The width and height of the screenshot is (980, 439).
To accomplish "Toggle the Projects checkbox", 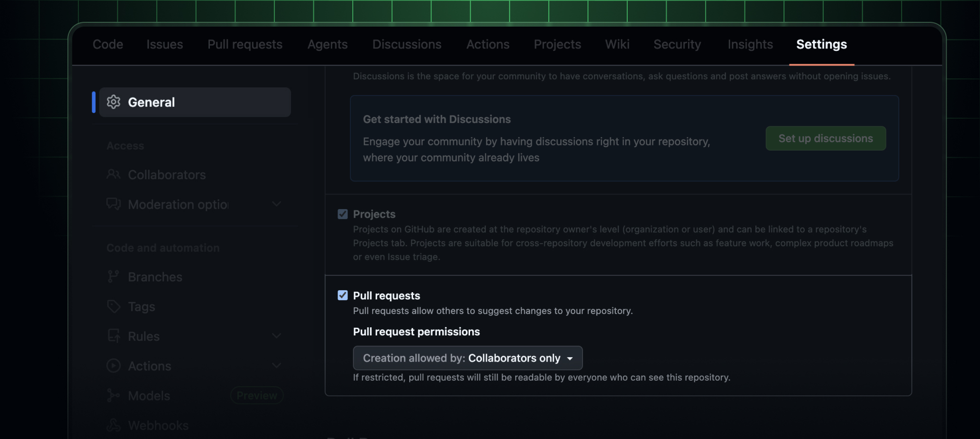I will click(x=343, y=214).
